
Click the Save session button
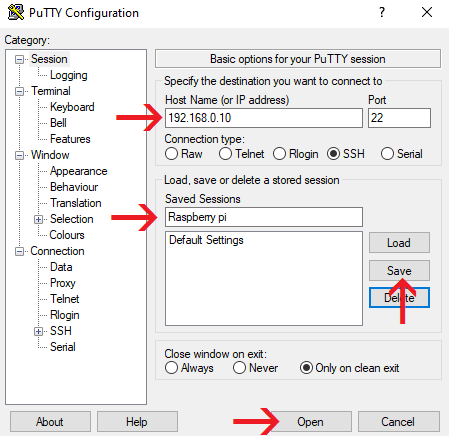click(x=399, y=271)
